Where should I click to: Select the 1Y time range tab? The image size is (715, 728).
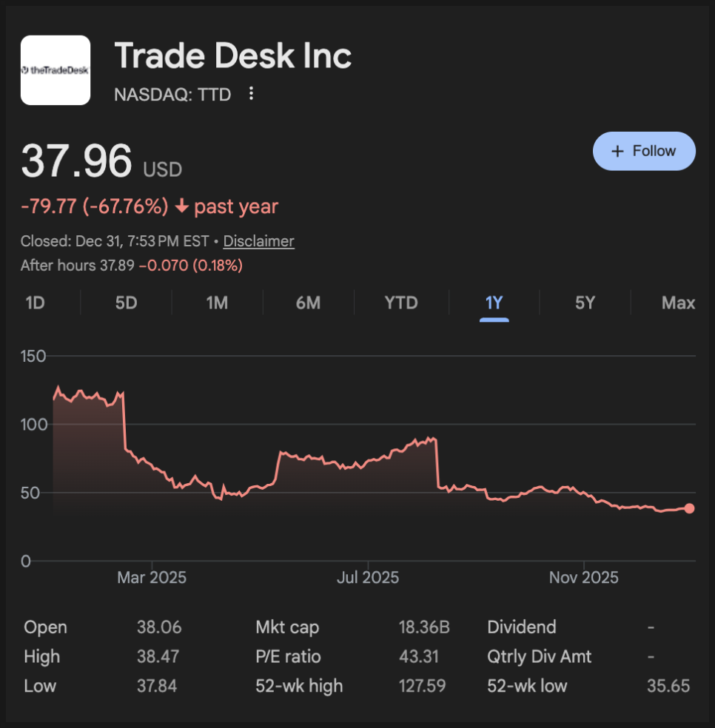pyautogui.click(x=494, y=303)
